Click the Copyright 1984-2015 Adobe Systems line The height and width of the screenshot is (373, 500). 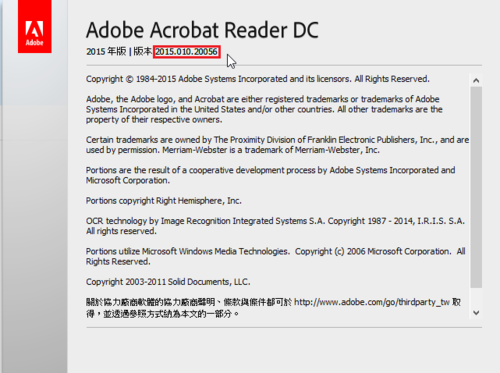coord(258,79)
